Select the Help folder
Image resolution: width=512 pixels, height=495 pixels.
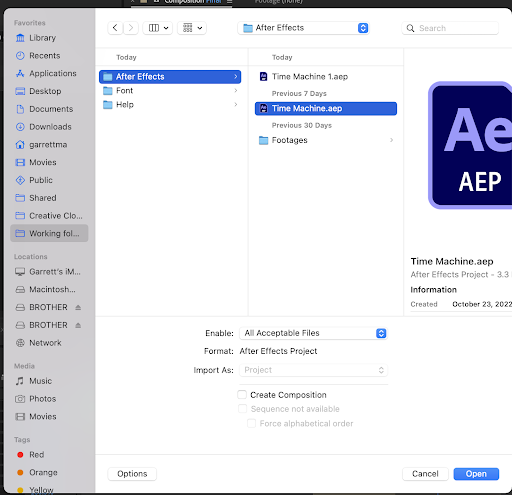coord(170,105)
